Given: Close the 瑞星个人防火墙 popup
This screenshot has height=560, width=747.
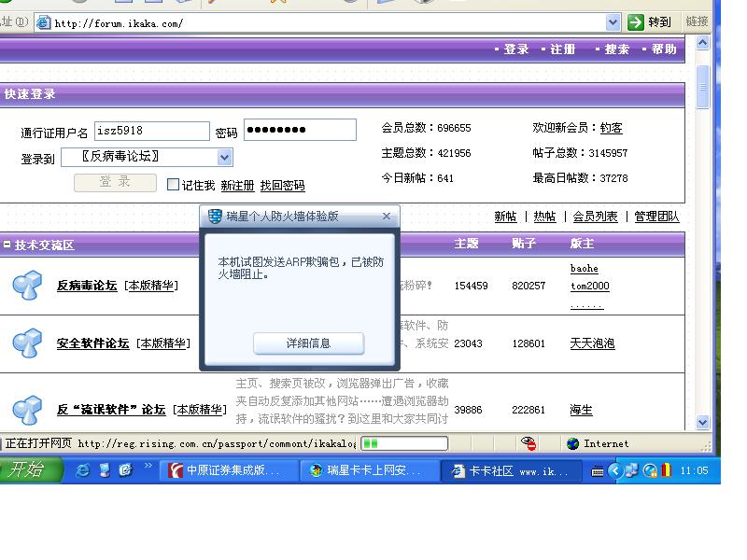Looking at the screenshot, I should pyautogui.click(x=387, y=217).
